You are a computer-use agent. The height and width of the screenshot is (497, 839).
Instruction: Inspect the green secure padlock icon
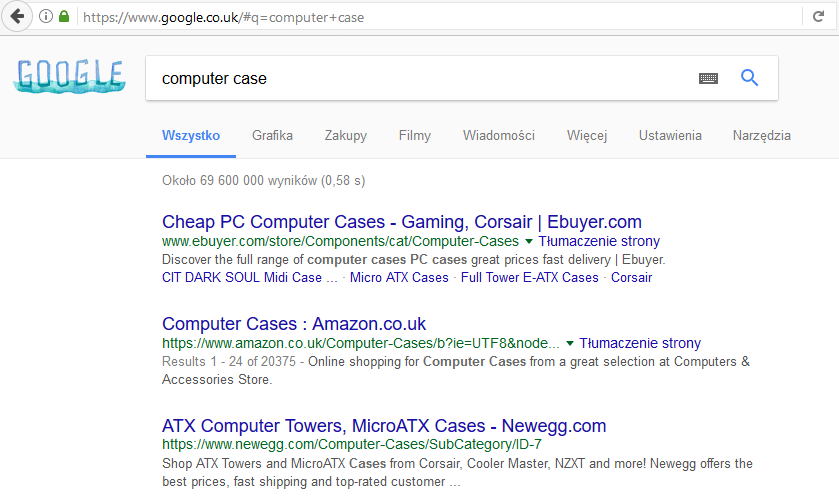click(x=64, y=17)
